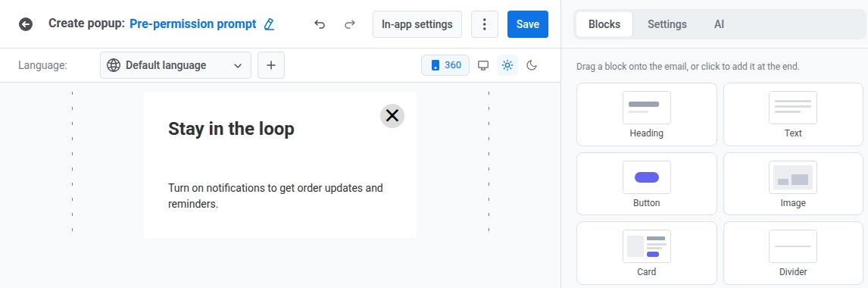Add a new language with plus button
868x288 pixels.
pos(270,65)
